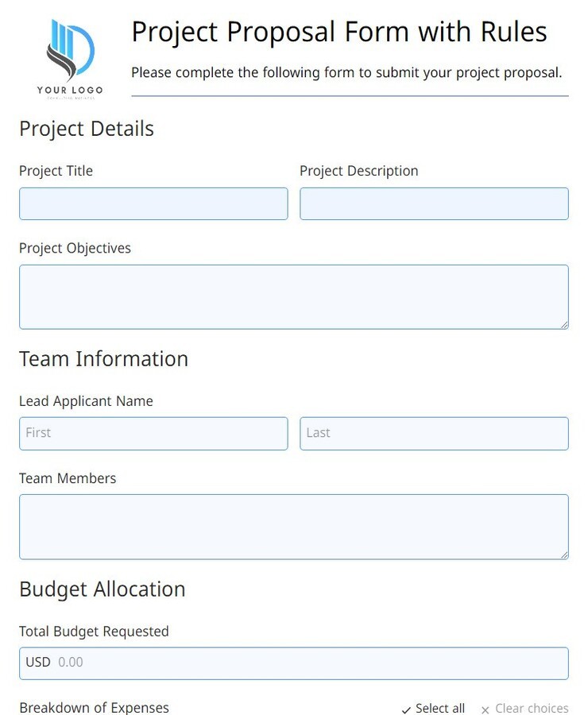Screen dimensions: 588x715
Task: Clear choices for Breakdown of Expenses
Action: point(531,708)
